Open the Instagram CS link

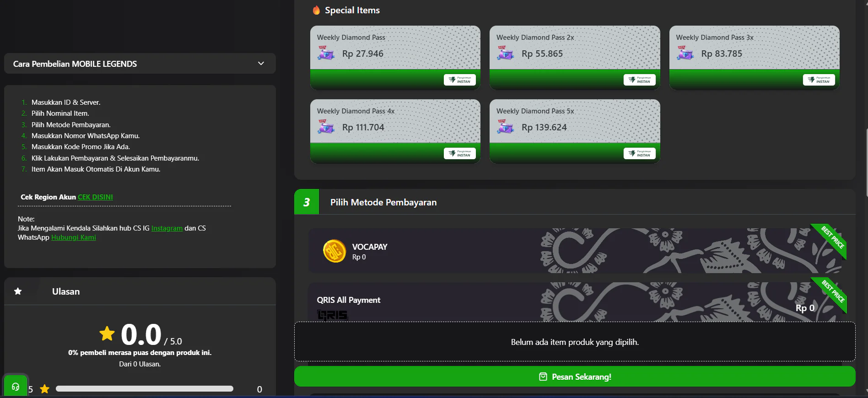pyautogui.click(x=167, y=228)
